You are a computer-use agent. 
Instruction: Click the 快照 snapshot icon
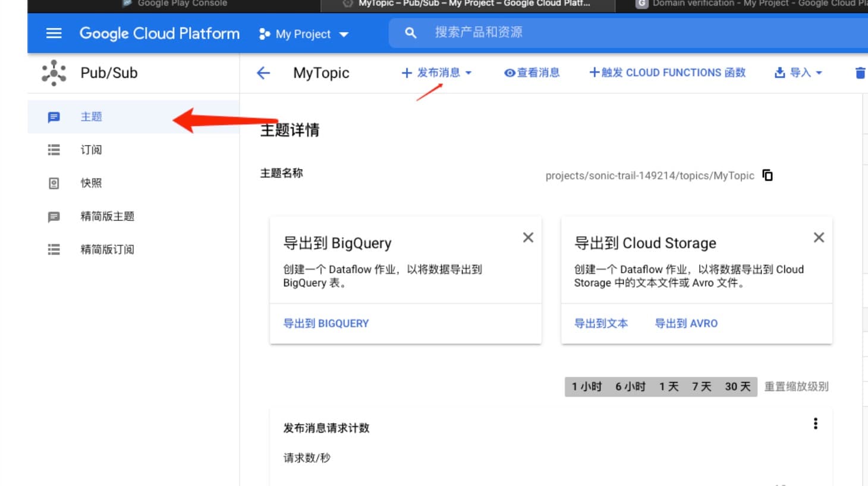(54, 183)
